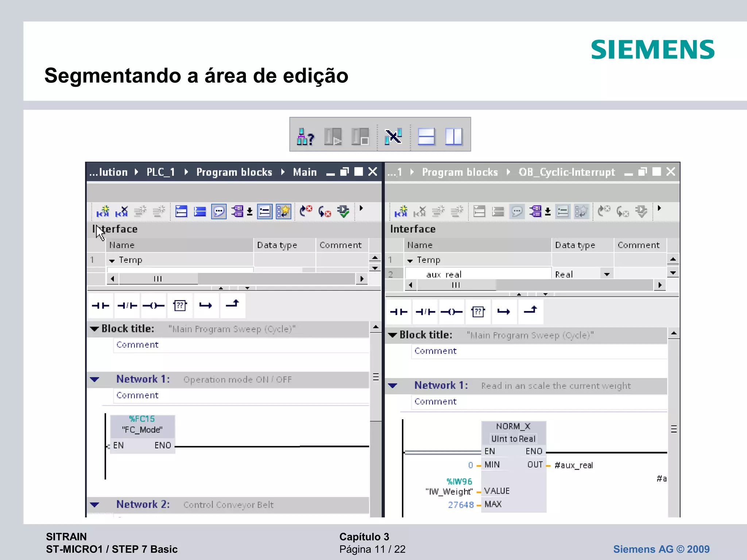Click Main breadcrumb in left window title
The image size is (747, 560).
click(x=305, y=172)
